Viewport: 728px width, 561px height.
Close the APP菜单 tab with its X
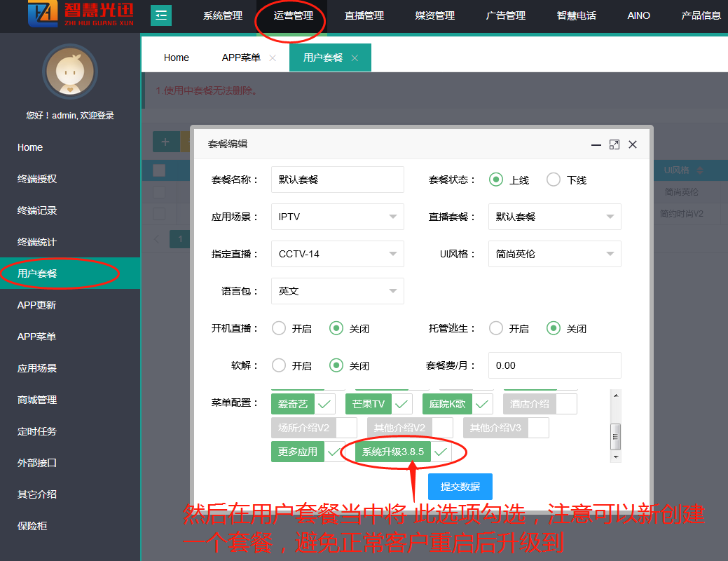coord(273,58)
